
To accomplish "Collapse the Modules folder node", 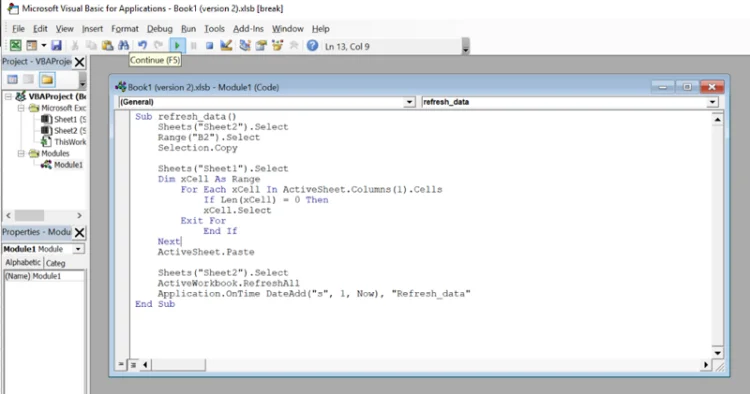I will [21, 153].
